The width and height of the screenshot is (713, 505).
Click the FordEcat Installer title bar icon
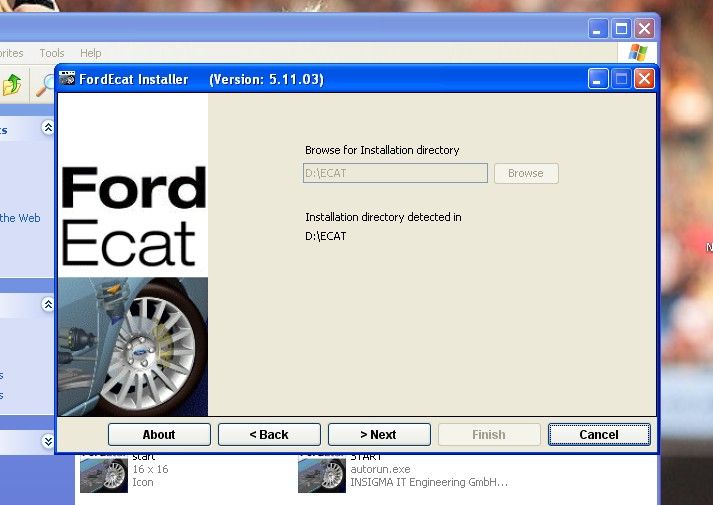tap(67, 79)
